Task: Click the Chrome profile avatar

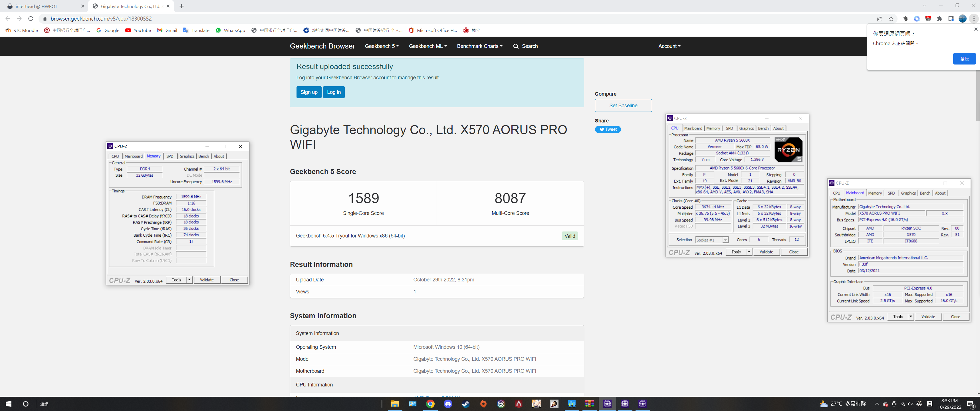Action: [963, 19]
